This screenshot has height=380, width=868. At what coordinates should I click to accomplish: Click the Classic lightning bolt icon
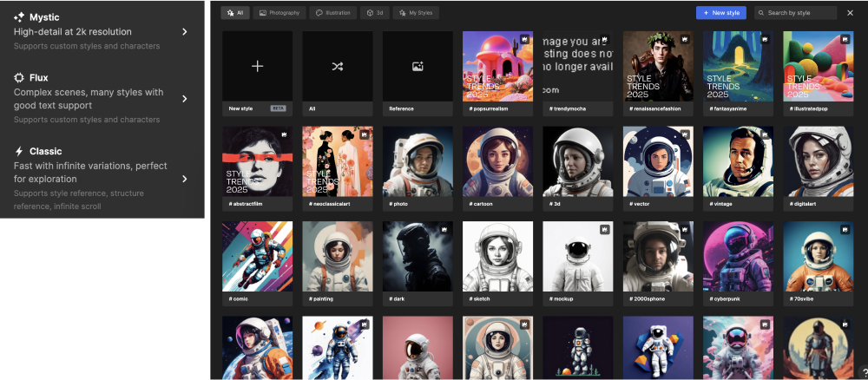click(19, 151)
